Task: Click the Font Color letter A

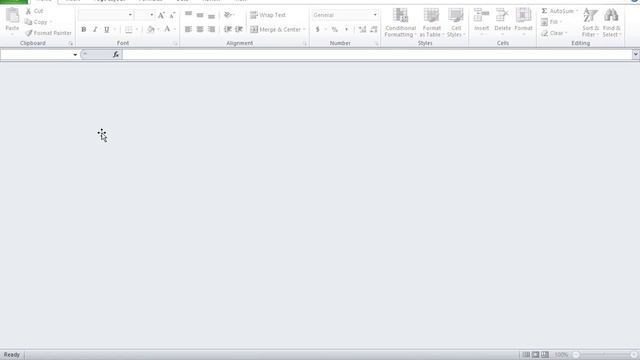Action: tap(167, 29)
